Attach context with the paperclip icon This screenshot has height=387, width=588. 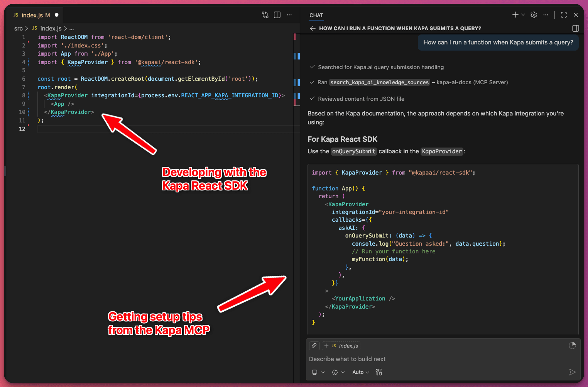(314, 346)
